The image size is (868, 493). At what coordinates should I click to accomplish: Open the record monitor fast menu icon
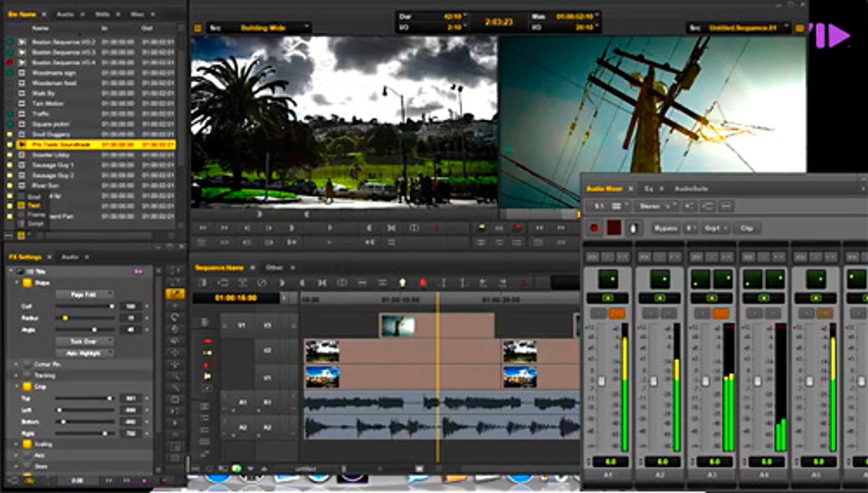coord(799,28)
